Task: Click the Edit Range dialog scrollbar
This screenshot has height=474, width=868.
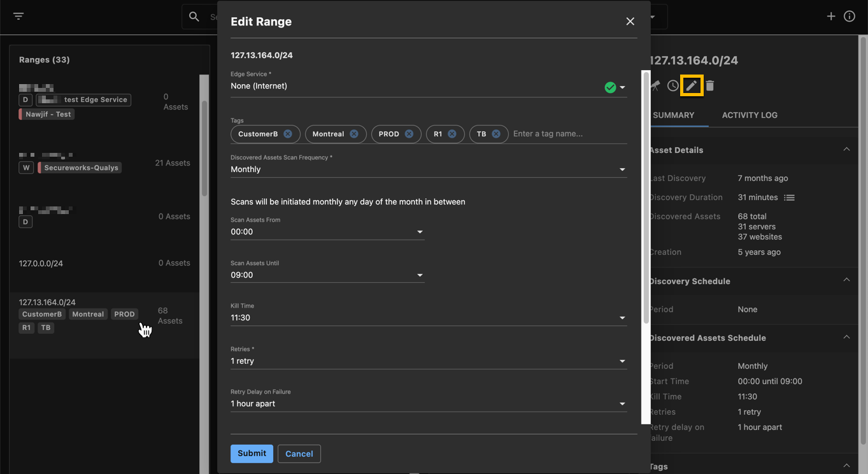Action: click(646, 197)
